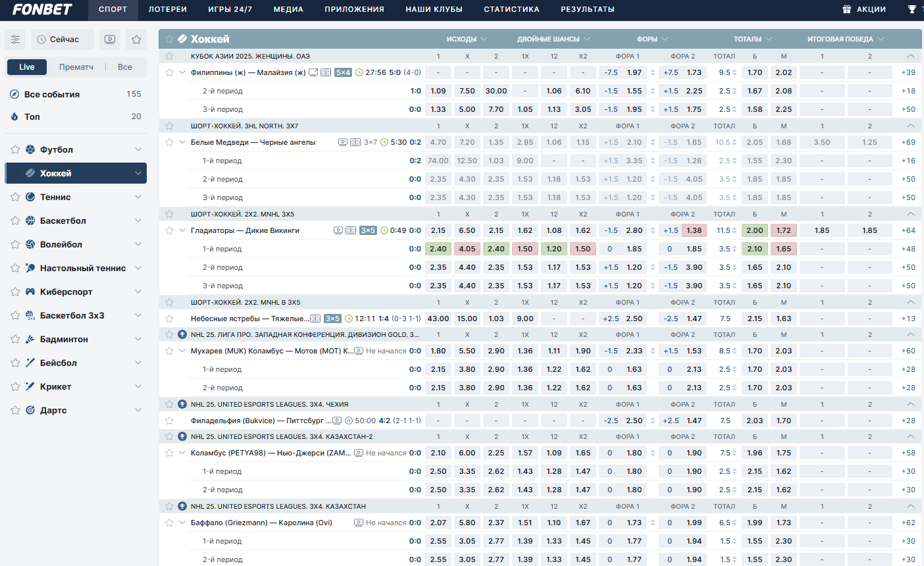Viewport: 924px width, 566px height.
Task: Open favorites star button in sidebar toolbar
Action: coord(136,39)
